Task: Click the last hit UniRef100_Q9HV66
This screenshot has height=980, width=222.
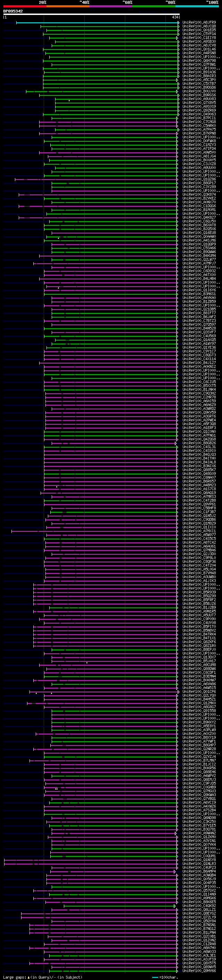Action: (x=199, y=971)
